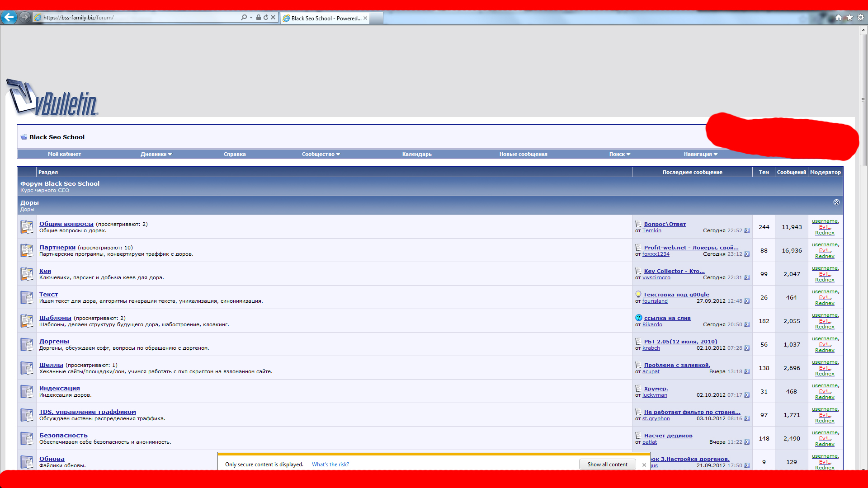Viewport: 868px width, 488px height.
Task: Open Кеи forum link
Action: pos(45,271)
